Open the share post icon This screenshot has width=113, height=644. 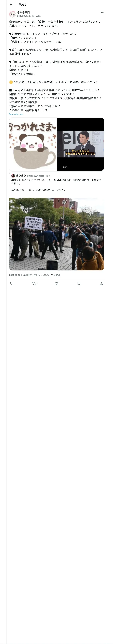101,283
